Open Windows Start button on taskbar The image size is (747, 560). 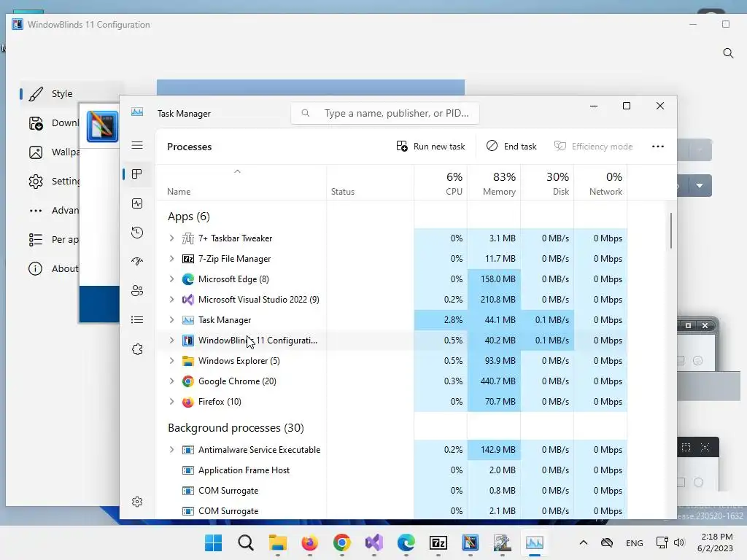(x=214, y=542)
